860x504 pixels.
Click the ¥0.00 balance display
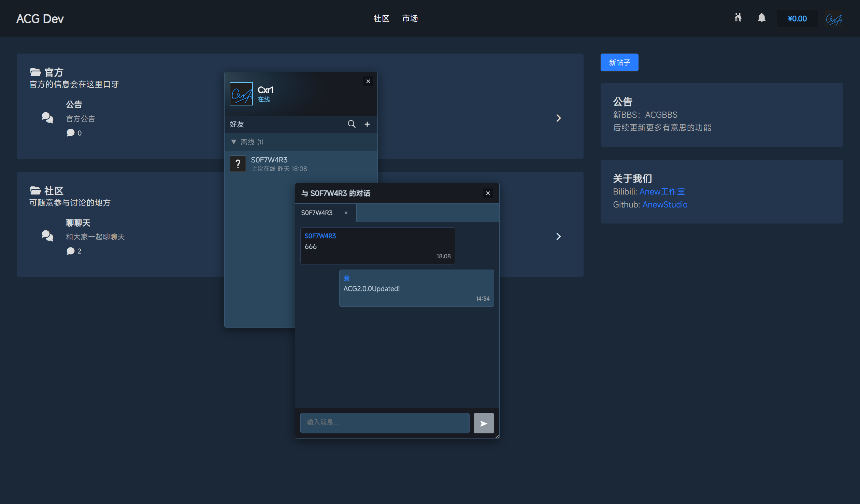(x=797, y=18)
